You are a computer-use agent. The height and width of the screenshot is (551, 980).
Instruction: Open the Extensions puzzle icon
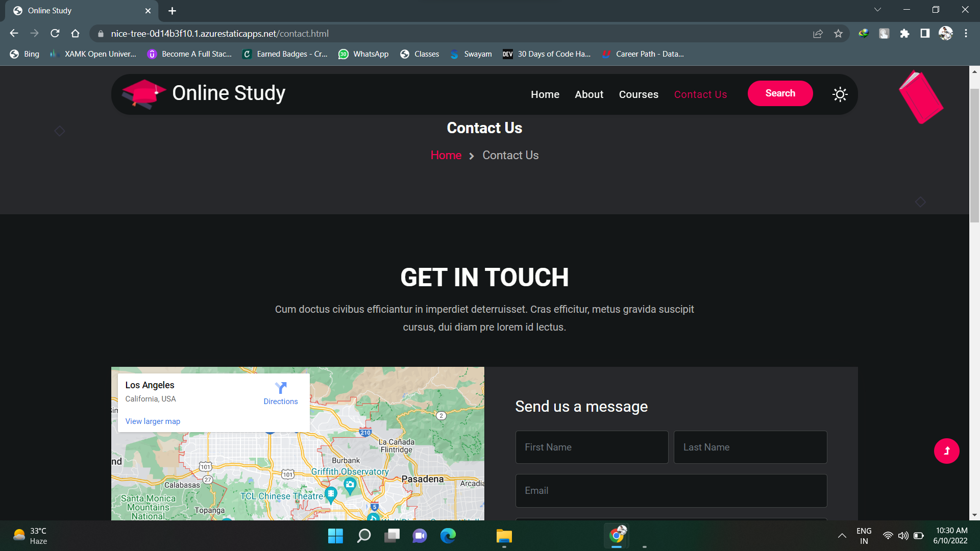(x=904, y=34)
